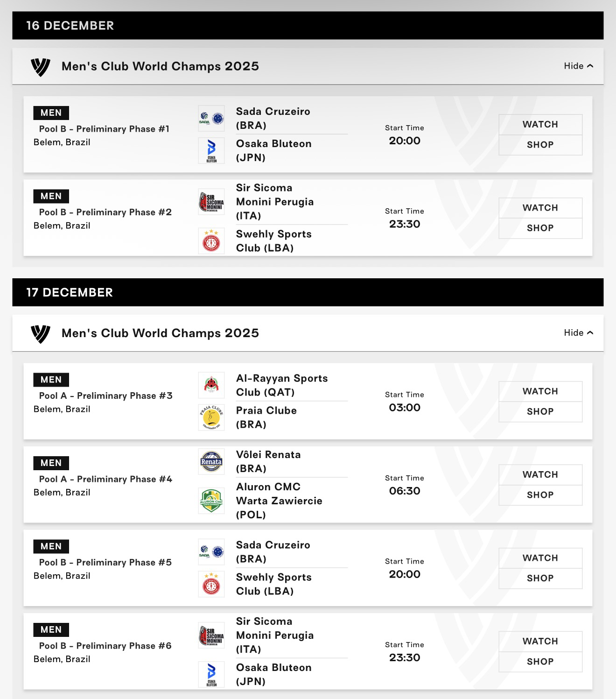This screenshot has width=616, height=699.
Task: Click Sir Sicoma Monini Perugia logo in match #2
Action: point(211,202)
